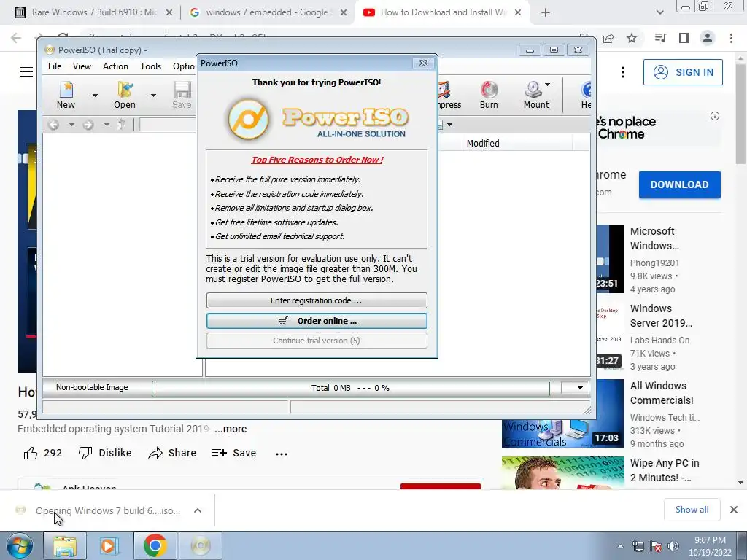747x560 pixels.
Task: Open more actions ellipsis under video
Action: coord(282,454)
